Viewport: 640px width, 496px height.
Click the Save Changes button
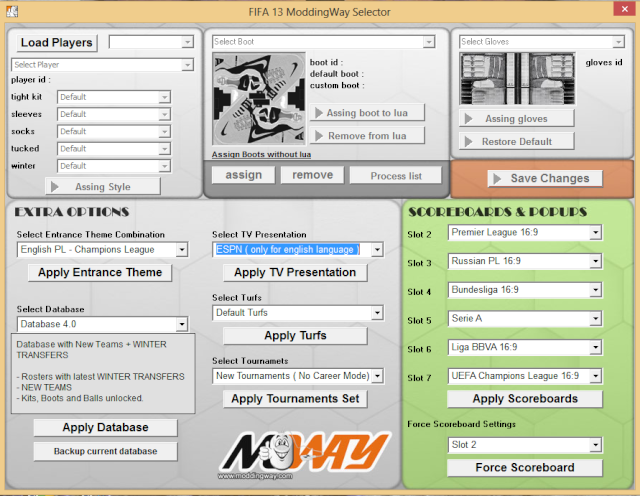click(x=545, y=178)
